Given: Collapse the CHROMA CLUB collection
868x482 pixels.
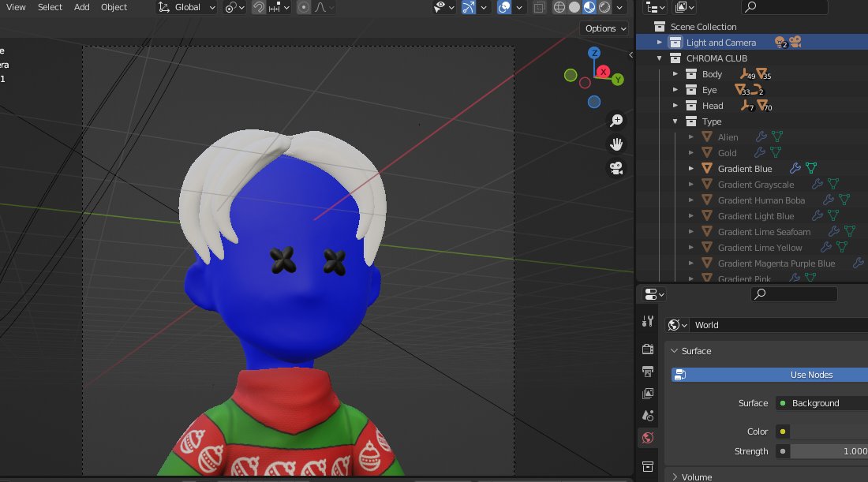Looking at the screenshot, I should pos(660,58).
